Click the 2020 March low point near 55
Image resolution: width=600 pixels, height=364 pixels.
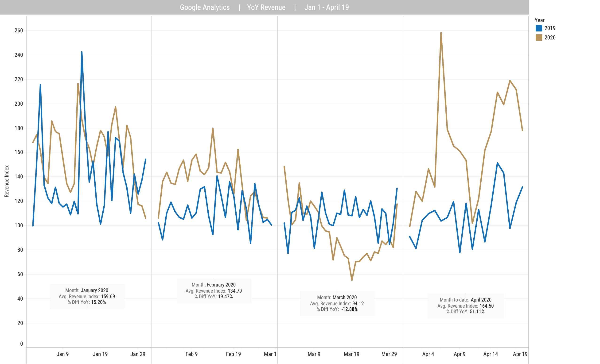(x=352, y=280)
